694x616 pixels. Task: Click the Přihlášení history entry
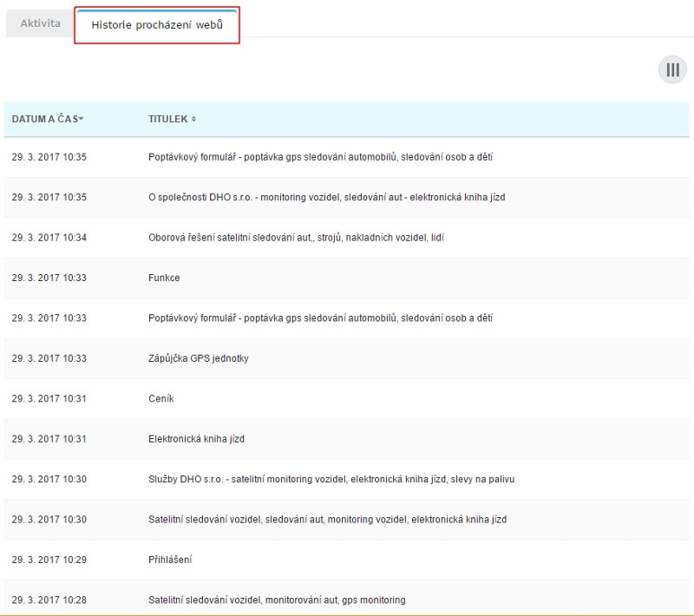170,560
